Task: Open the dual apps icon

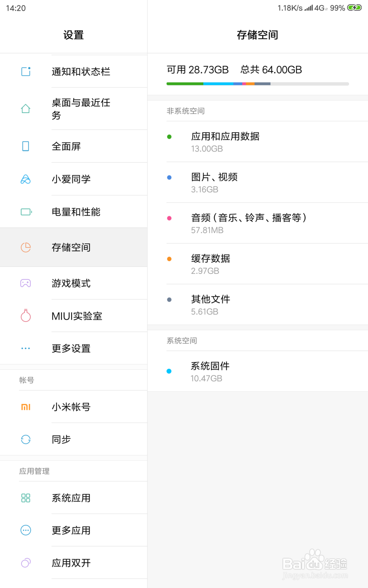Action: (x=26, y=563)
